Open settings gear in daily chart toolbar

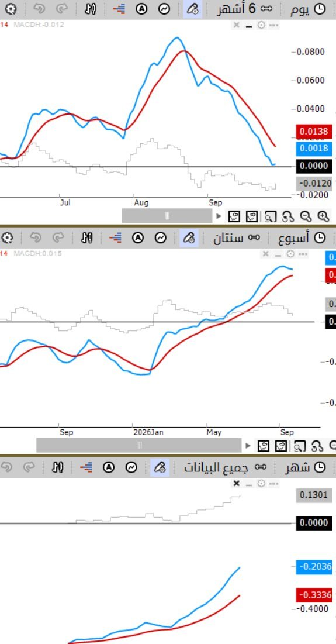(11, 9)
